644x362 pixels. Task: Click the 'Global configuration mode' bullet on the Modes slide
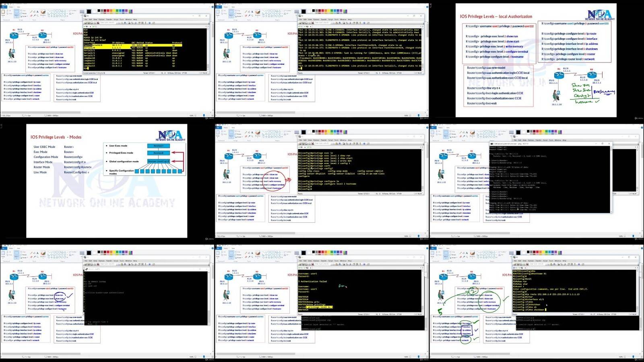coord(124,161)
